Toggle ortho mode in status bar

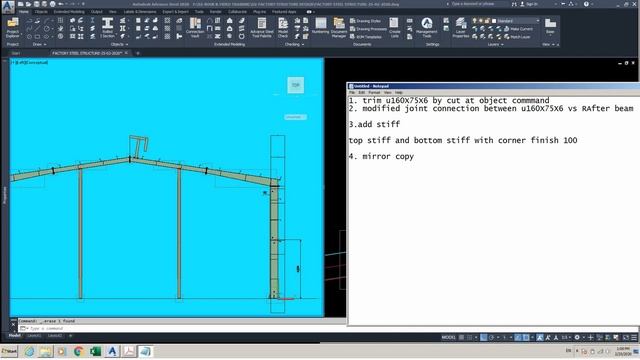pyautogui.click(x=484, y=338)
